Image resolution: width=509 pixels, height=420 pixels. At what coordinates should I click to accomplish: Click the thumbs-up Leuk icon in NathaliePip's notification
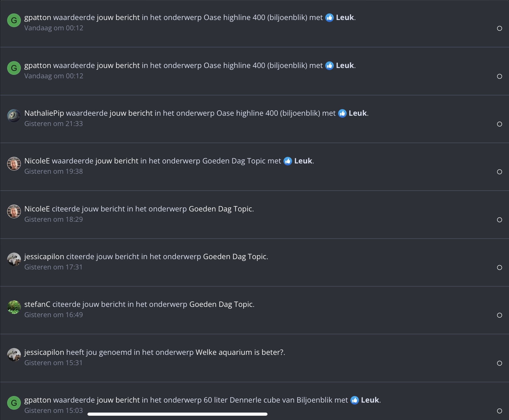(342, 113)
